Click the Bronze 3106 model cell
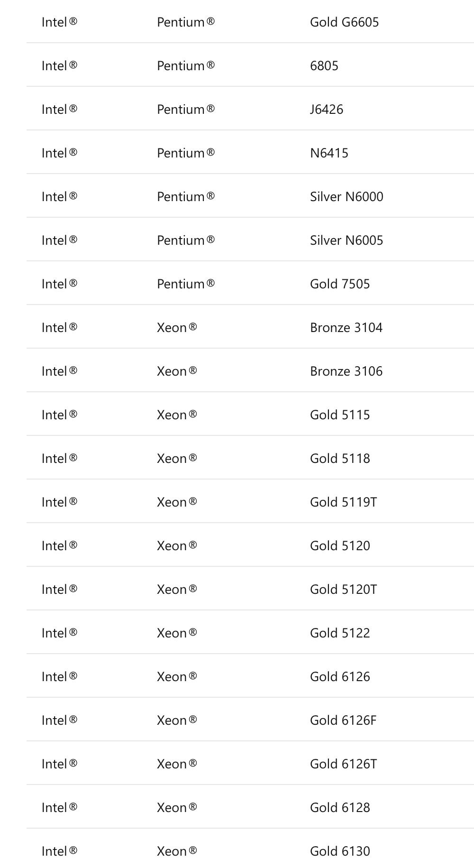The width and height of the screenshot is (474, 868). point(346,371)
